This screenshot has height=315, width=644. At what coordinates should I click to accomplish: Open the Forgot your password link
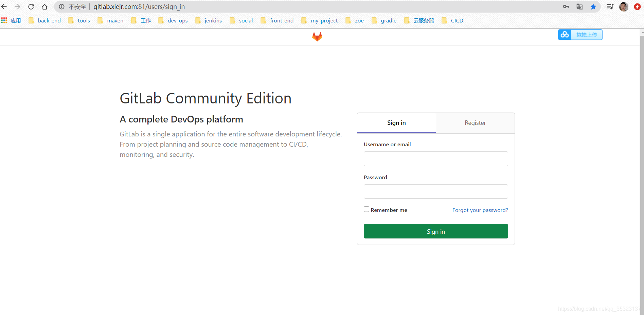coord(480,210)
